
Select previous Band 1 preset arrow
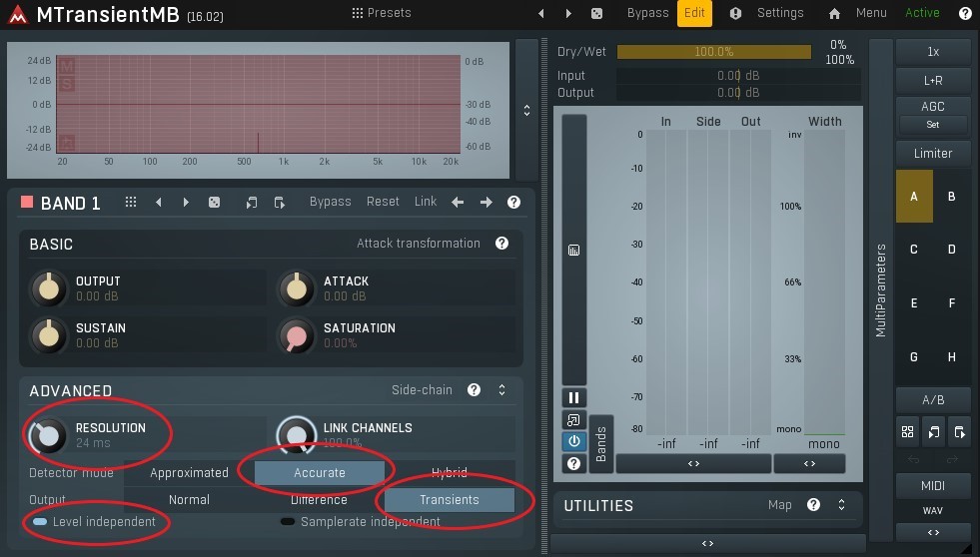159,202
